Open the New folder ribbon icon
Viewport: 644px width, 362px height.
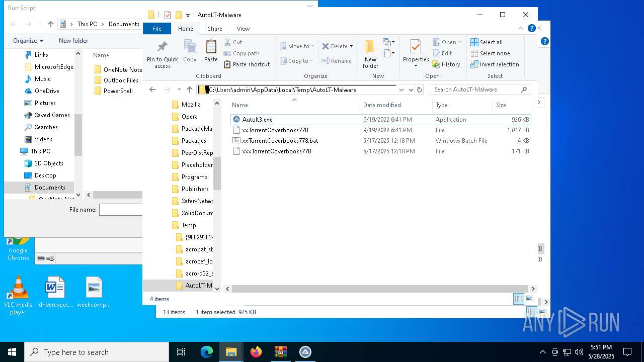370,47
